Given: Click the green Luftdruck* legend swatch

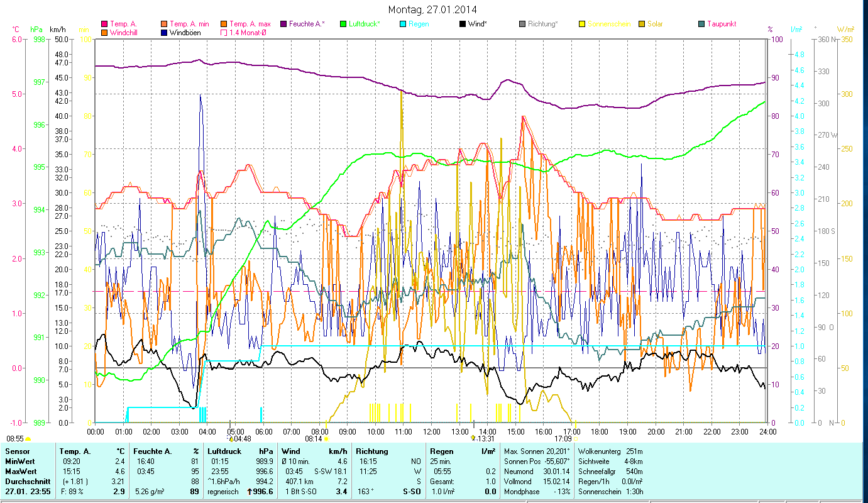Looking at the screenshot, I should point(343,24).
